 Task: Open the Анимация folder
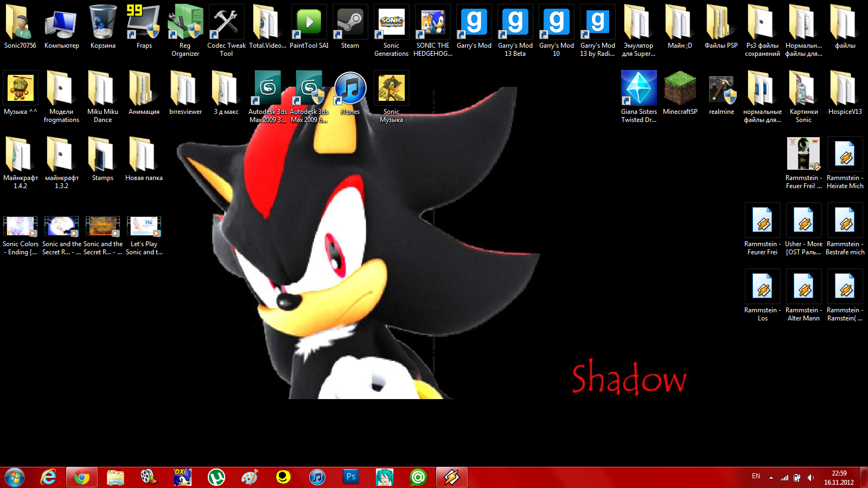(144, 93)
